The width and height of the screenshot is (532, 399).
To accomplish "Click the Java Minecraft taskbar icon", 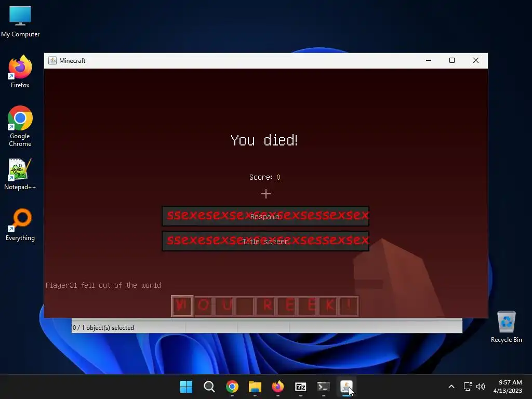I will point(347,387).
